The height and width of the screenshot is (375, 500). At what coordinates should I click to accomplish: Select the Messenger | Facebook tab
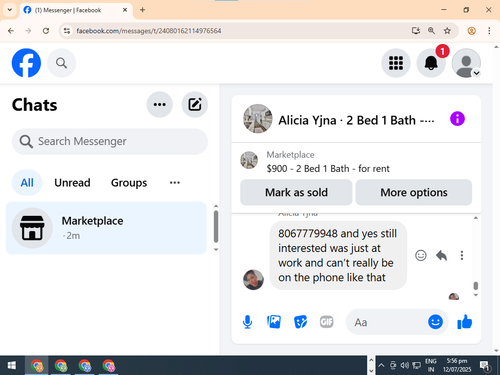pyautogui.click(x=76, y=10)
